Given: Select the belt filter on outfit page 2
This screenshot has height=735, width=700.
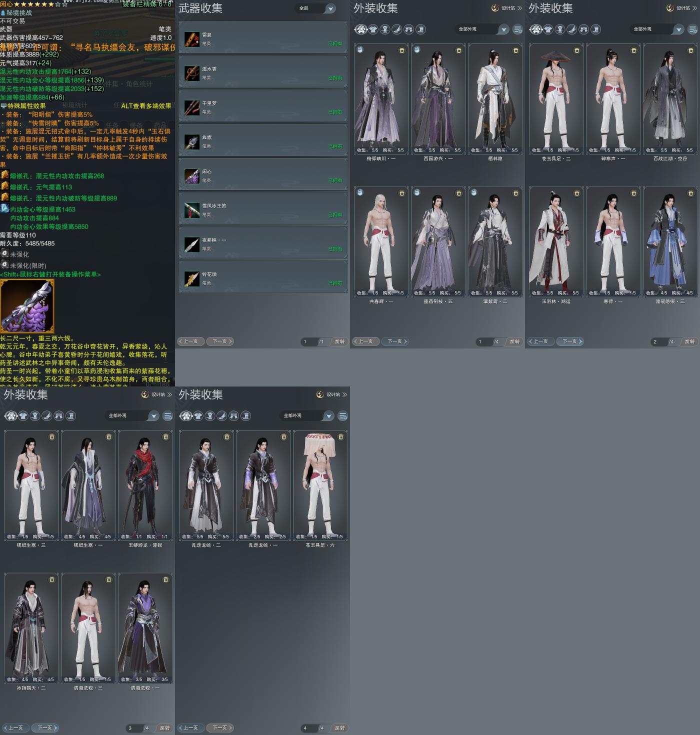Looking at the screenshot, I should [560, 29].
